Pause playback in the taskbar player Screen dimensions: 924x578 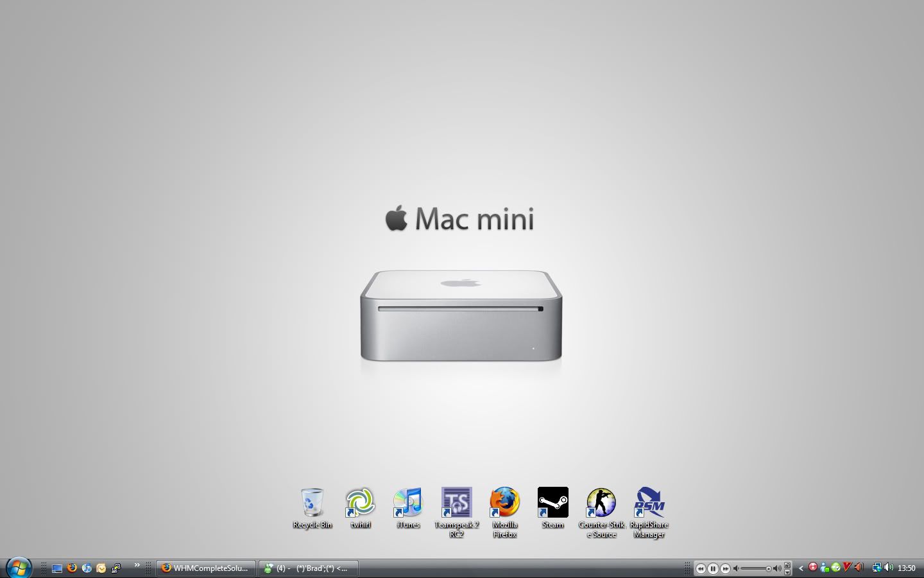point(713,568)
